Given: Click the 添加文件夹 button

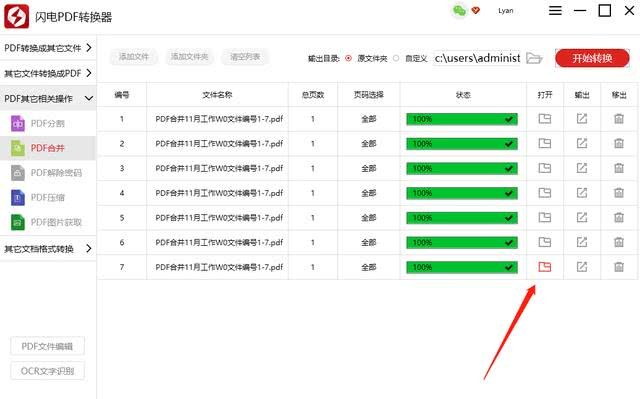Looking at the screenshot, I should [189, 57].
